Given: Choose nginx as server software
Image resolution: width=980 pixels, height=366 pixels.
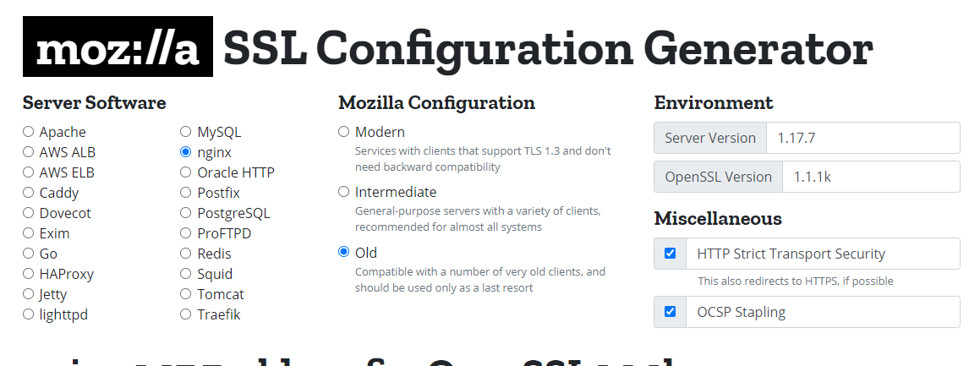Looking at the screenshot, I should click(x=186, y=152).
